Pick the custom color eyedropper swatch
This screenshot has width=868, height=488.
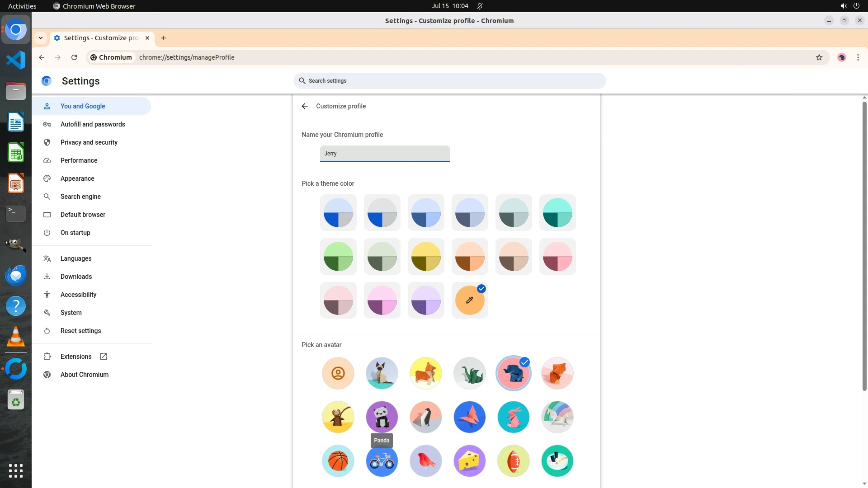(x=469, y=300)
